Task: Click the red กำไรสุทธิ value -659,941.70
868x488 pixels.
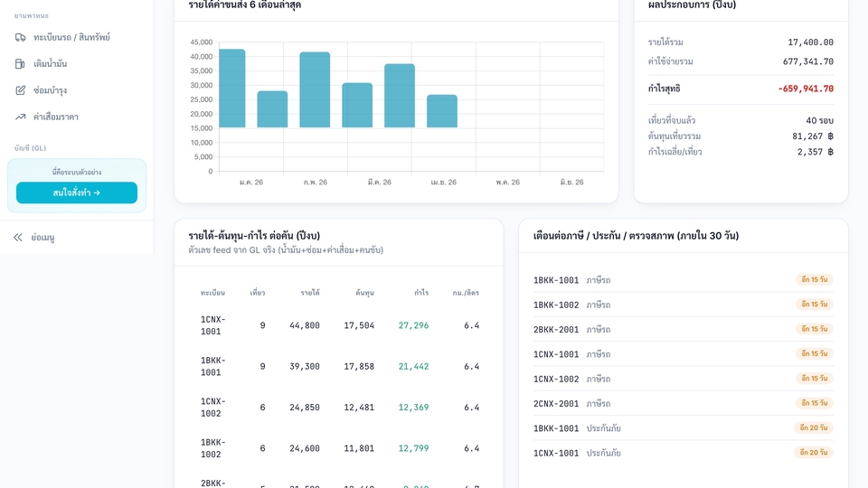Action: (x=806, y=89)
